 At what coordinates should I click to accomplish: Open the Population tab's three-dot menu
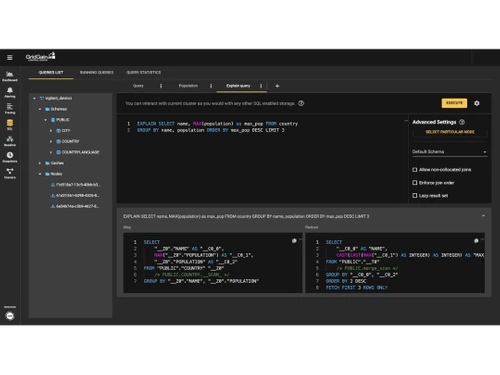[211, 86]
